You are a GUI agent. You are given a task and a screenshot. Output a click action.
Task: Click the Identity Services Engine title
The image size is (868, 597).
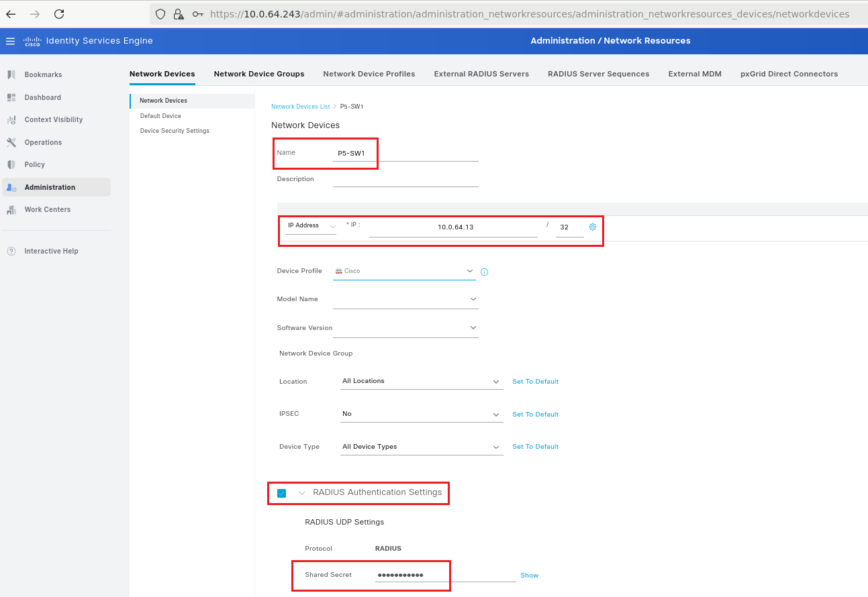[x=99, y=41]
